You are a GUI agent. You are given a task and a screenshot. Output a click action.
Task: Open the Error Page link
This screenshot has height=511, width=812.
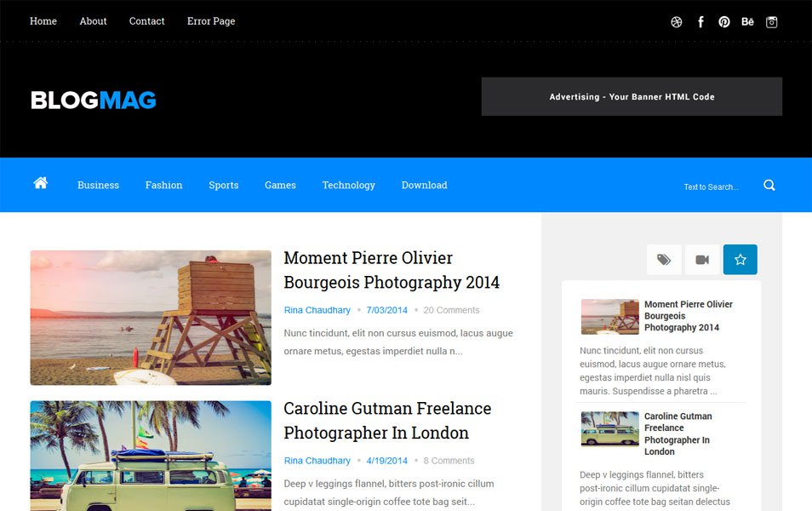pyautogui.click(x=211, y=21)
